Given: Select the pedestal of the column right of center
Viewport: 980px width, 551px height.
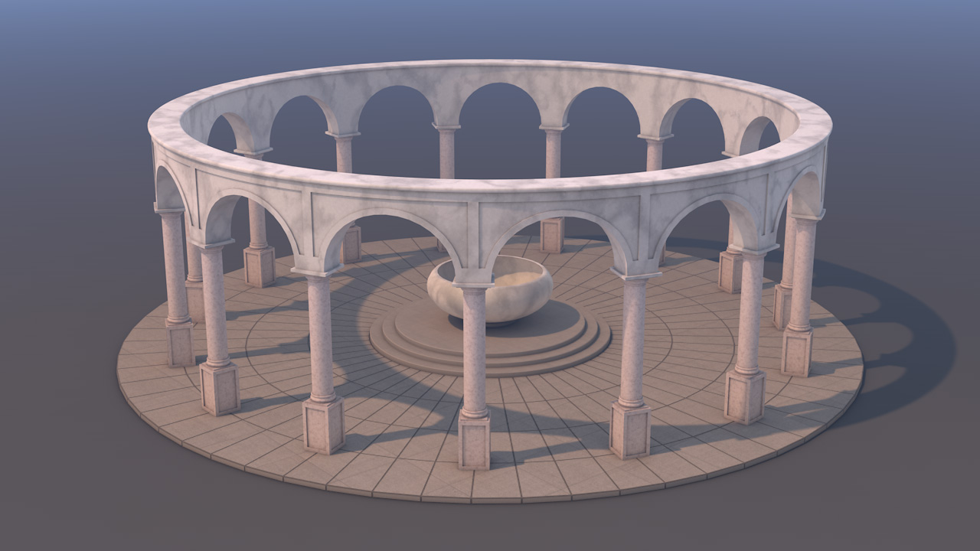Looking at the screenshot, I should pyautogui.click(x=630, y=431).
